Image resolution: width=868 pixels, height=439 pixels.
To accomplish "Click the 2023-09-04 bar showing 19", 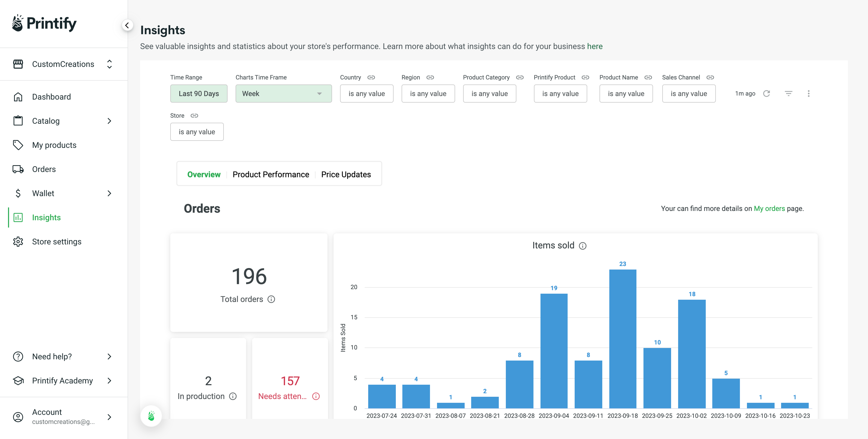I will 554,351.
